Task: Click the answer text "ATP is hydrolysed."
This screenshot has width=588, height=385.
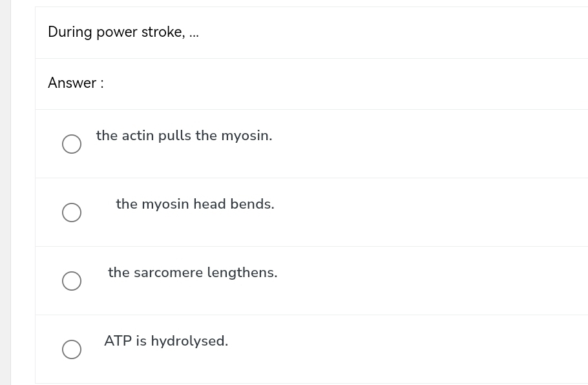Action: (166, 341)
